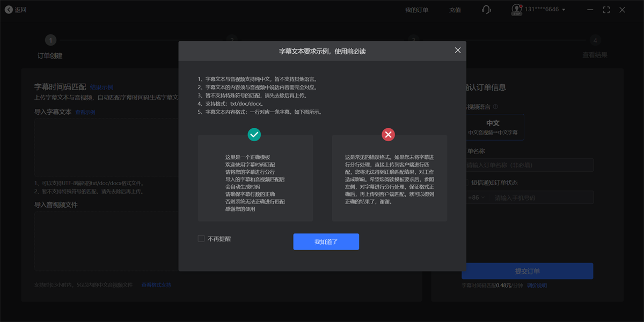This screenshot has height=322, width=644.
Task: Click the customer service headset icon
Action: tap(486, 10)
